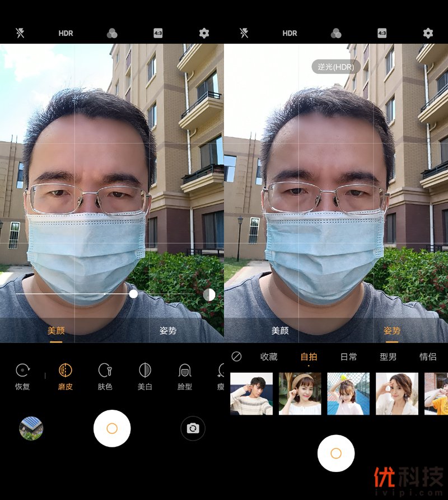Open the 日常 pose category
Image resolution: width=448 pixels, height=500 pixels.
[x=349, y=357]
